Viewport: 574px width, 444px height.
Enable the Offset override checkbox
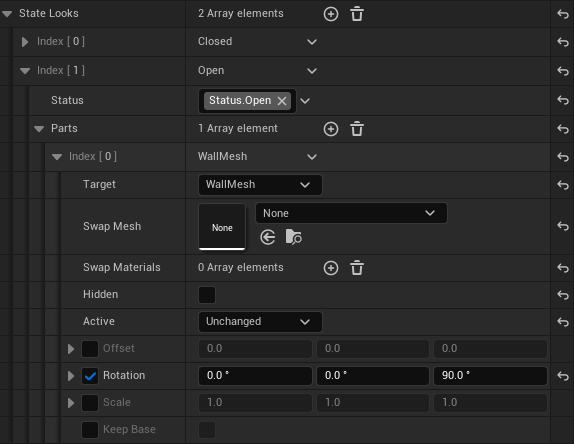point(90,349)
